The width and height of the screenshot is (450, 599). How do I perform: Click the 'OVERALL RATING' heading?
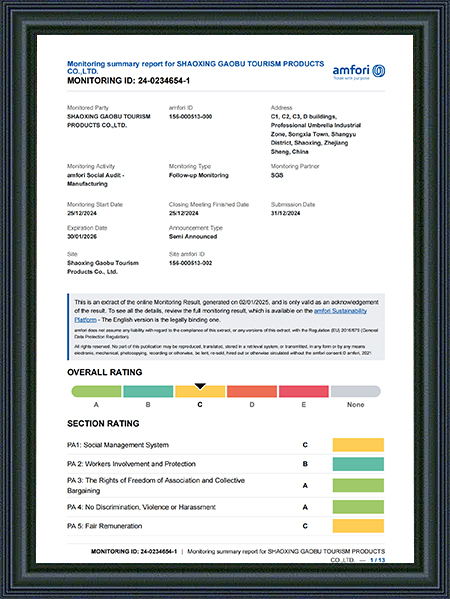click(105, 372)
